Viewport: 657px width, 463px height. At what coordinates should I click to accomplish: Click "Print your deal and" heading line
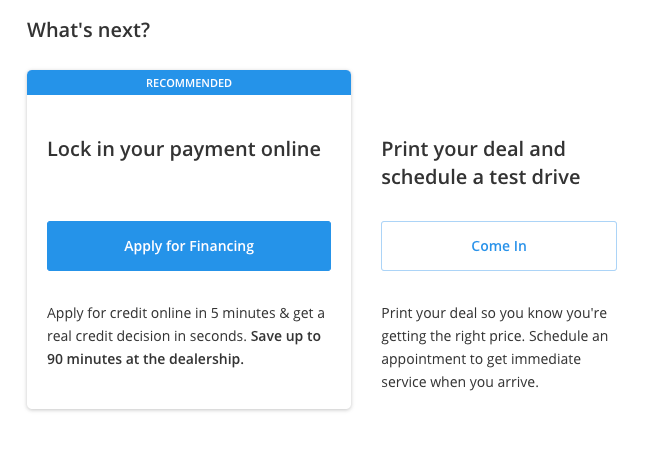473,150
